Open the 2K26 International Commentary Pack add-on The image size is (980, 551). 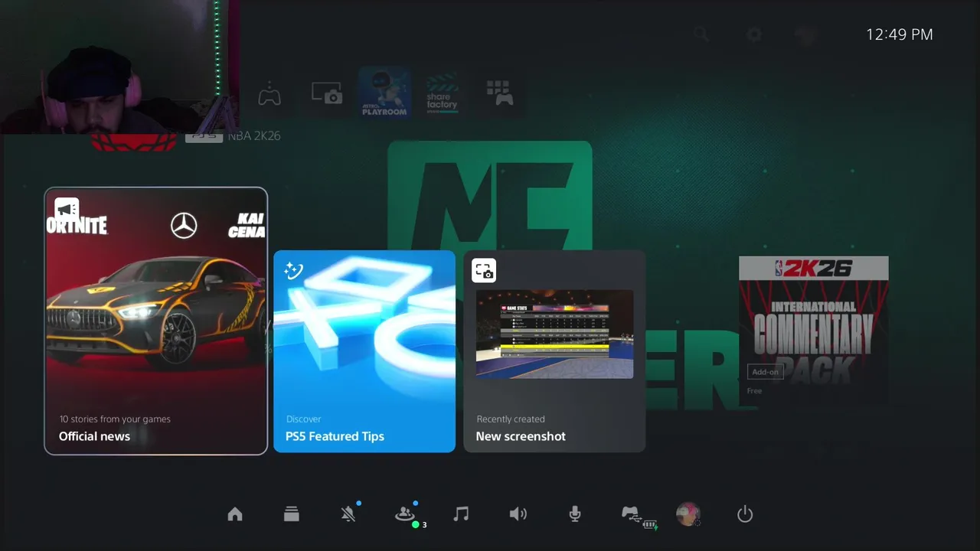(814, 331)
